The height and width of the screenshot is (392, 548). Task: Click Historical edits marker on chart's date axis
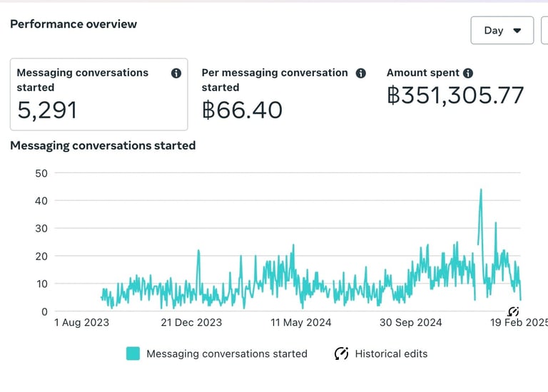pyautogui.click(x=513, y=311)
